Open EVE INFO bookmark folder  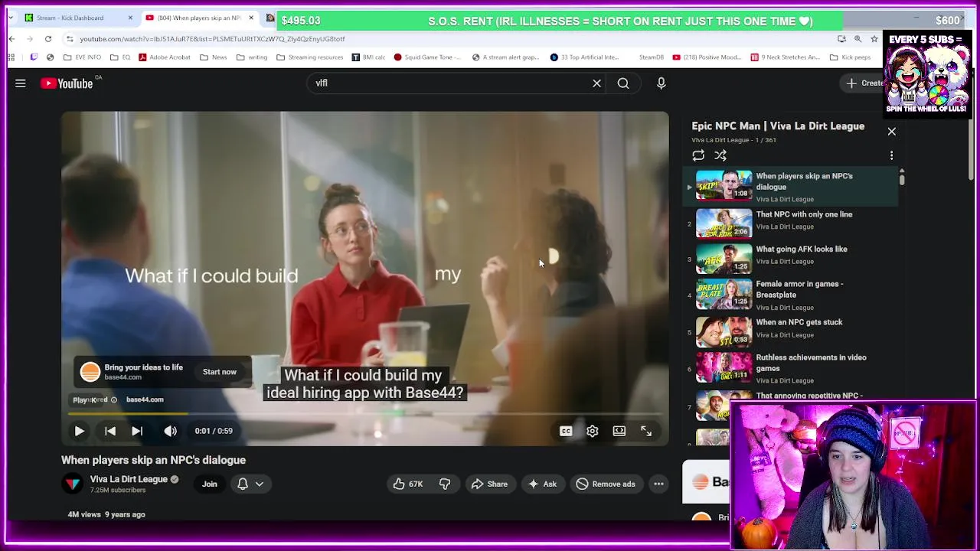pyautogui.click(x=82, y=57)
